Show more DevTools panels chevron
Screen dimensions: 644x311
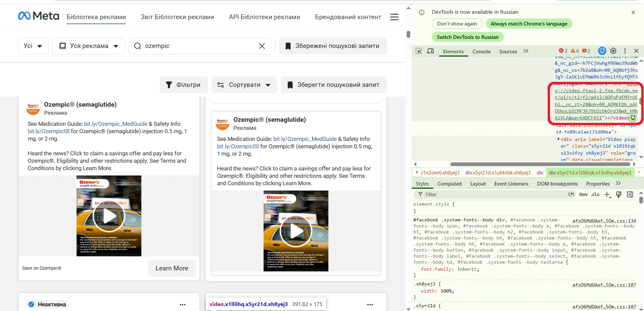click(x=526, y=51)
